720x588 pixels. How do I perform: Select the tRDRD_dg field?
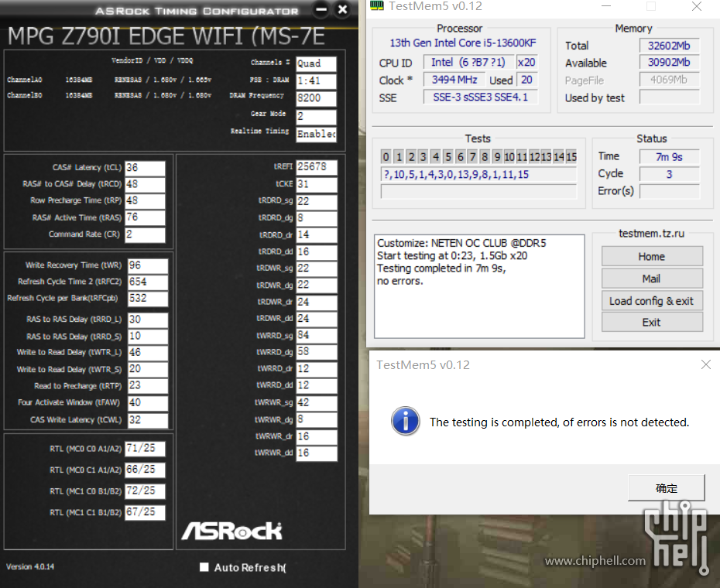(x=317, y=218)
